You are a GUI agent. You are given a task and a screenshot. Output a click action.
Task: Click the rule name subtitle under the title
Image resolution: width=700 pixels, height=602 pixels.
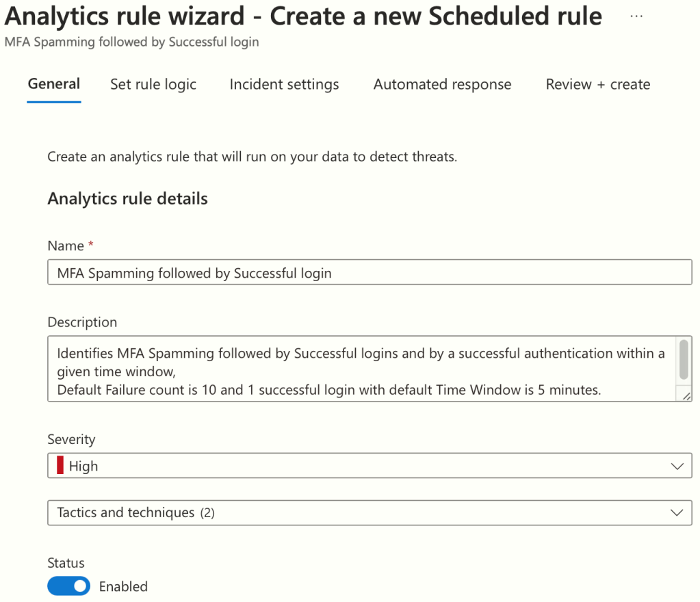coord(131,42)
